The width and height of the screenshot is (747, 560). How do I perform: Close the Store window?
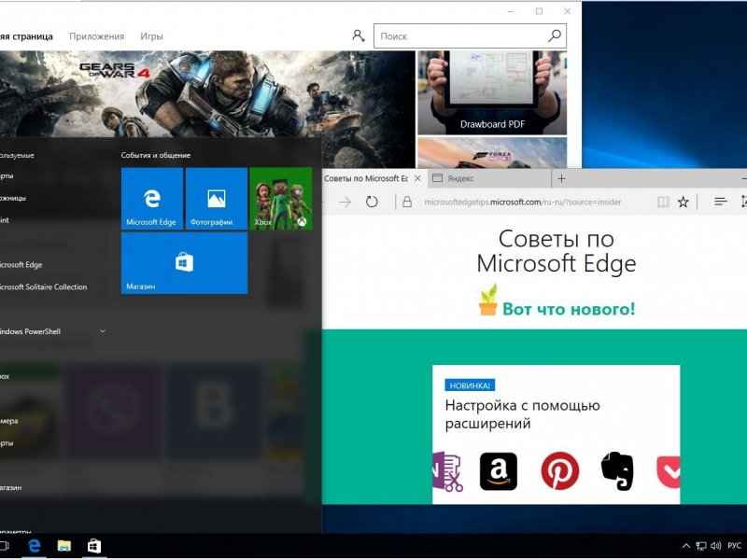click(567, 11)
